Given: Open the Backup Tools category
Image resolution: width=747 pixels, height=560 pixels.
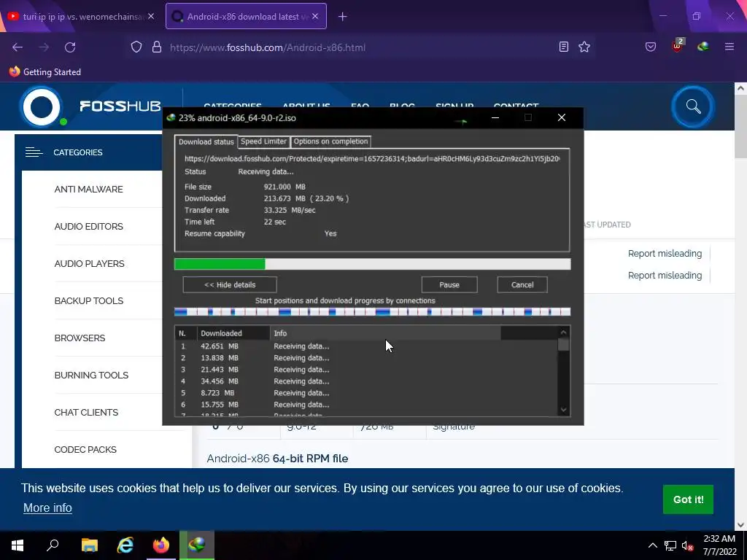Looking at the screenshot, I should 88,301.
